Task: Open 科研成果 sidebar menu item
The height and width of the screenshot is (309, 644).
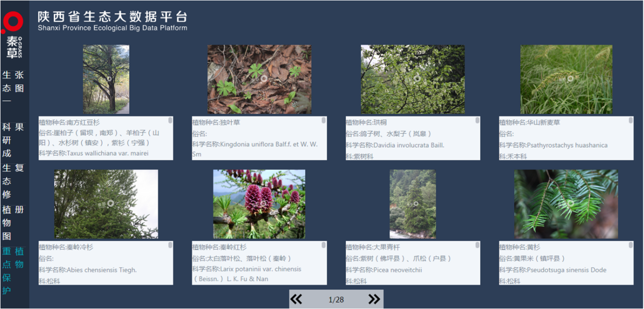Action: (13, 139)
